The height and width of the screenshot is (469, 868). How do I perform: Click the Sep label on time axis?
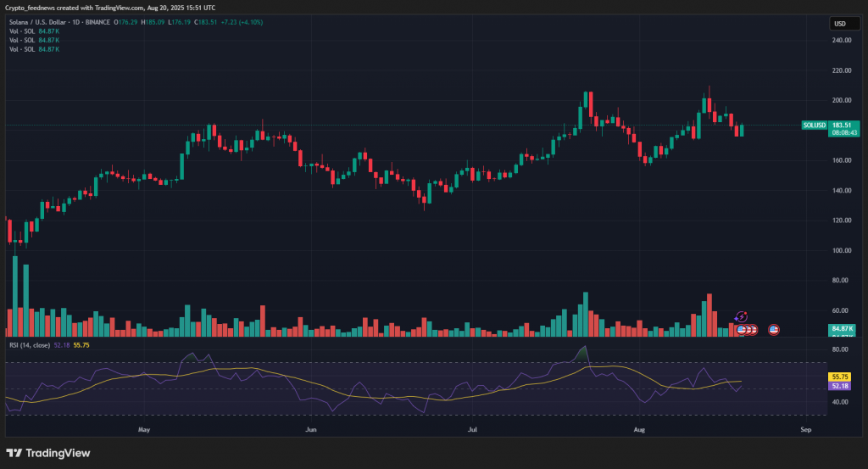[x=805, y=430]
